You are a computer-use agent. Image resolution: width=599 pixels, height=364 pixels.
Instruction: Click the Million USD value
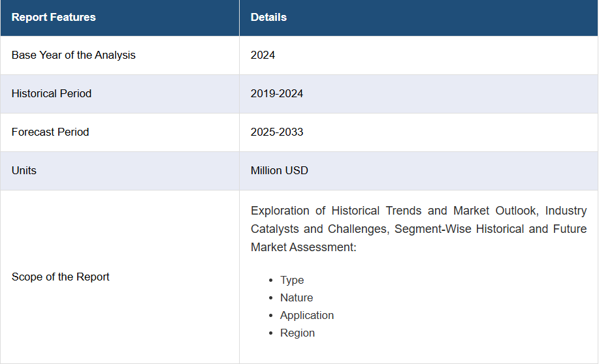tap(280, 170)
